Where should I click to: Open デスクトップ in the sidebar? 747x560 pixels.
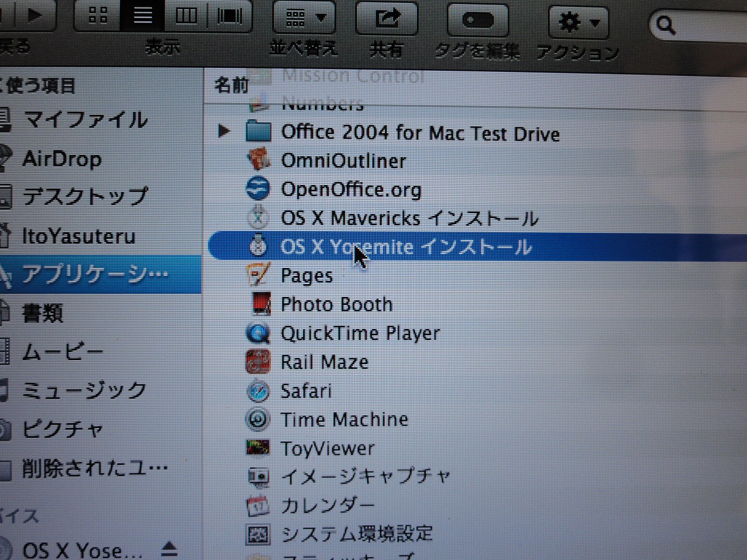(85, 196)
